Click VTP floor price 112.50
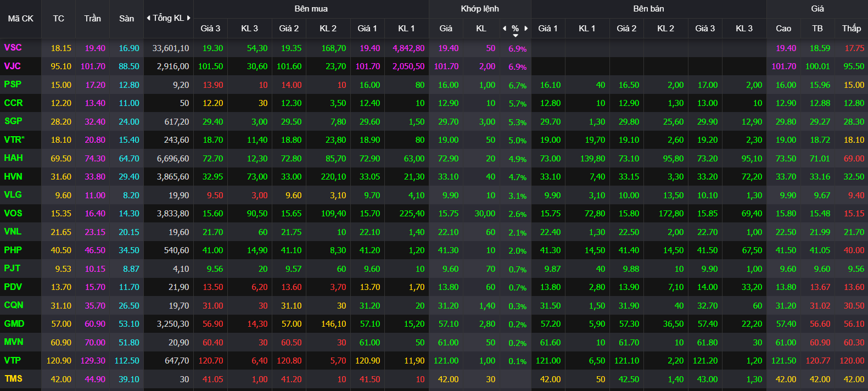Screen dimensions: 868x391 (127, 361)
